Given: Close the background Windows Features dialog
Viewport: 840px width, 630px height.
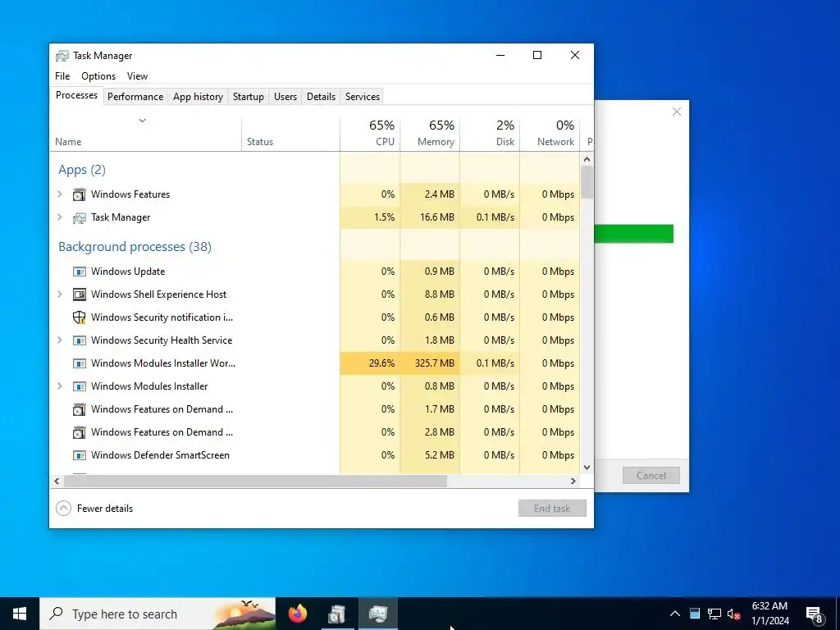Looking at the screenshot, I should (x=677, y=112).
